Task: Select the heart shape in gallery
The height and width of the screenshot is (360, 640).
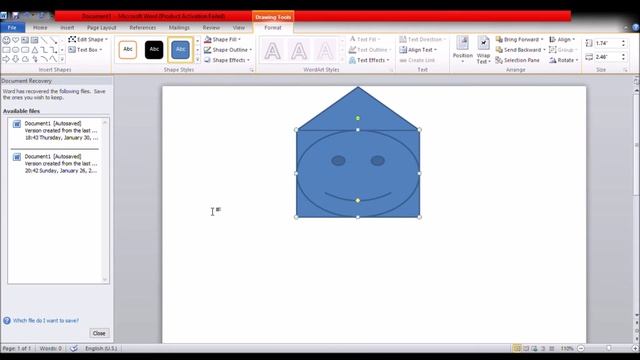Action: (16, 40)
